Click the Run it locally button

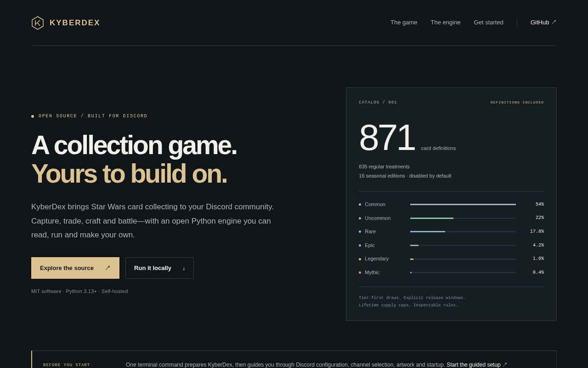tap(159, 268)
